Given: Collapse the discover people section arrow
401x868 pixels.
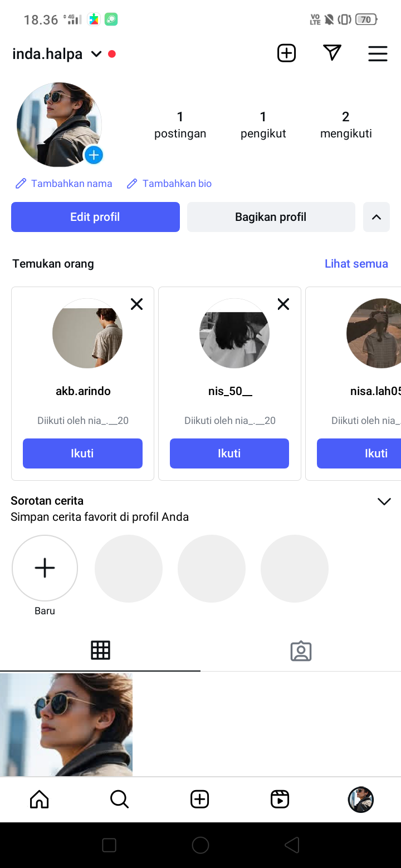Looking at the screenshot, I should point(376,217).
